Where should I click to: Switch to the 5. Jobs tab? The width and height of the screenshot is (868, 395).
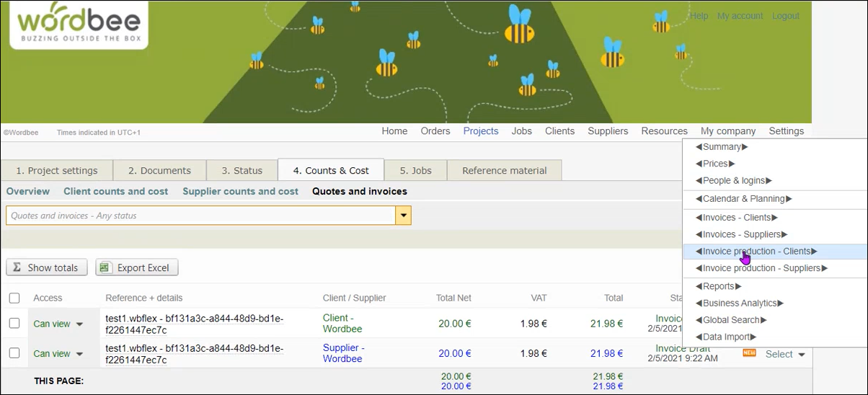pos(416,171)
